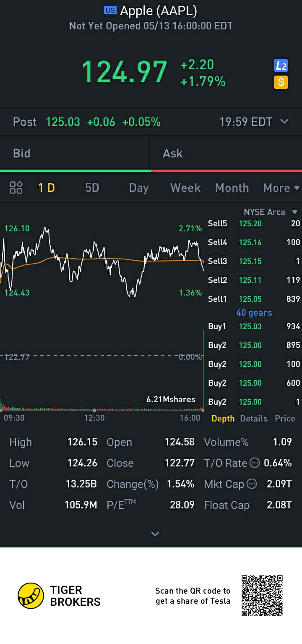Tap the US market flag badge

[x=110, y=10]
